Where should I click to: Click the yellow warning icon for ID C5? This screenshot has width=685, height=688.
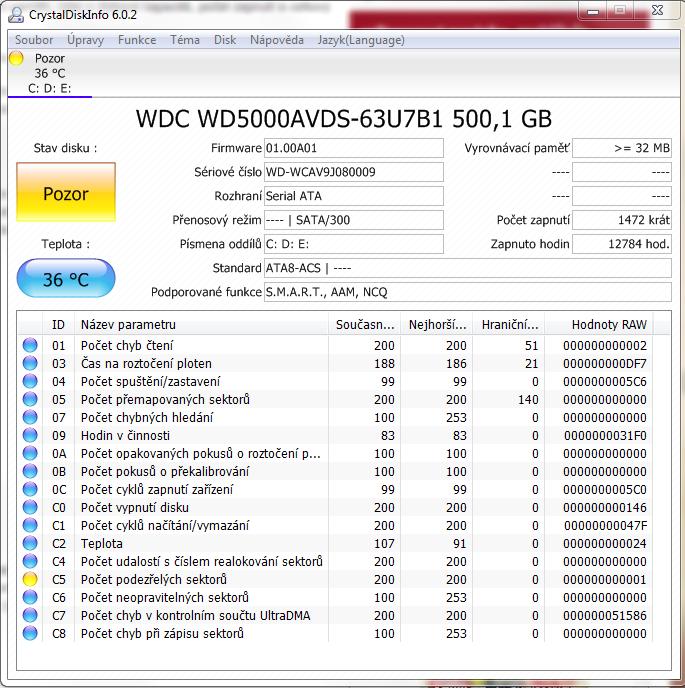click(x=30, y=579)
